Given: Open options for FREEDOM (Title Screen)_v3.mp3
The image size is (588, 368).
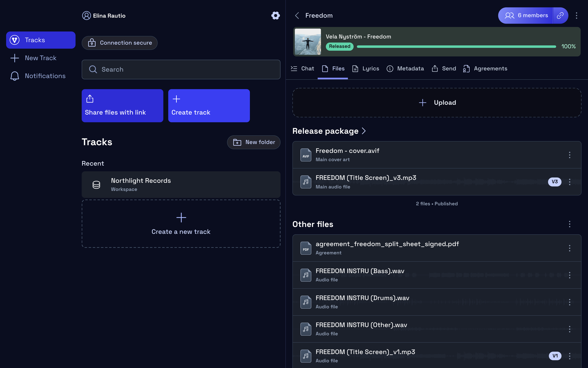Looking at the screenshot, I should (x=569, y=182).
